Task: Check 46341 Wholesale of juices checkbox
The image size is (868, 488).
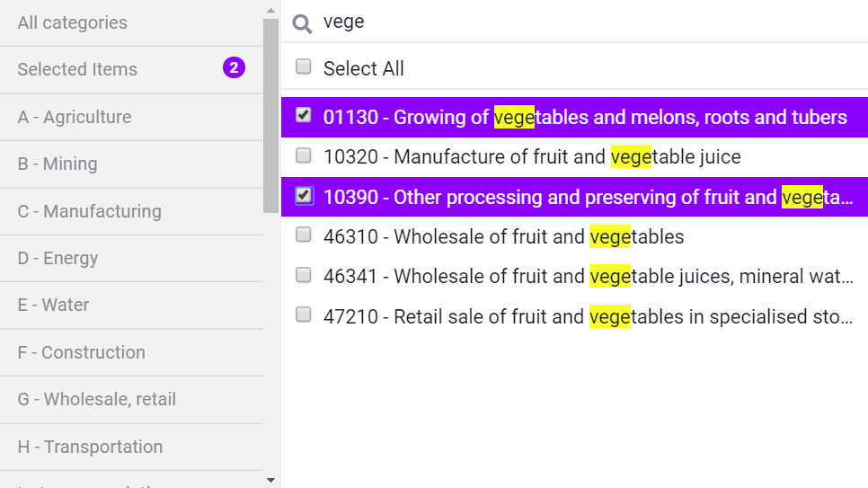Action: tap(304, 275)
